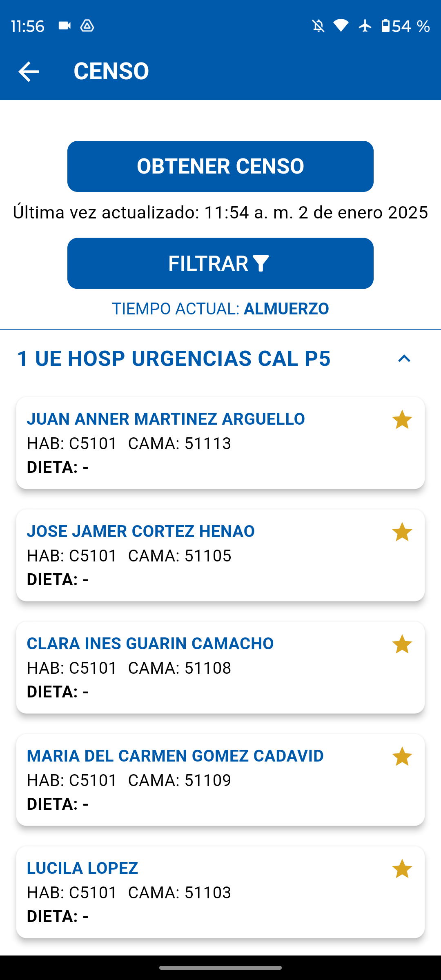
Task: Tap the screen recording camera status icon
Action: coord(65,26)
